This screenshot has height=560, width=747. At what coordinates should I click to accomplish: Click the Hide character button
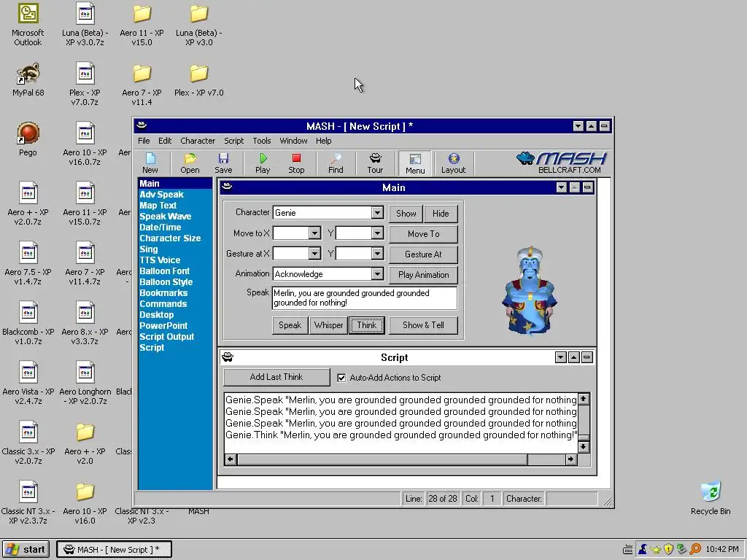(x=441, y=214)
